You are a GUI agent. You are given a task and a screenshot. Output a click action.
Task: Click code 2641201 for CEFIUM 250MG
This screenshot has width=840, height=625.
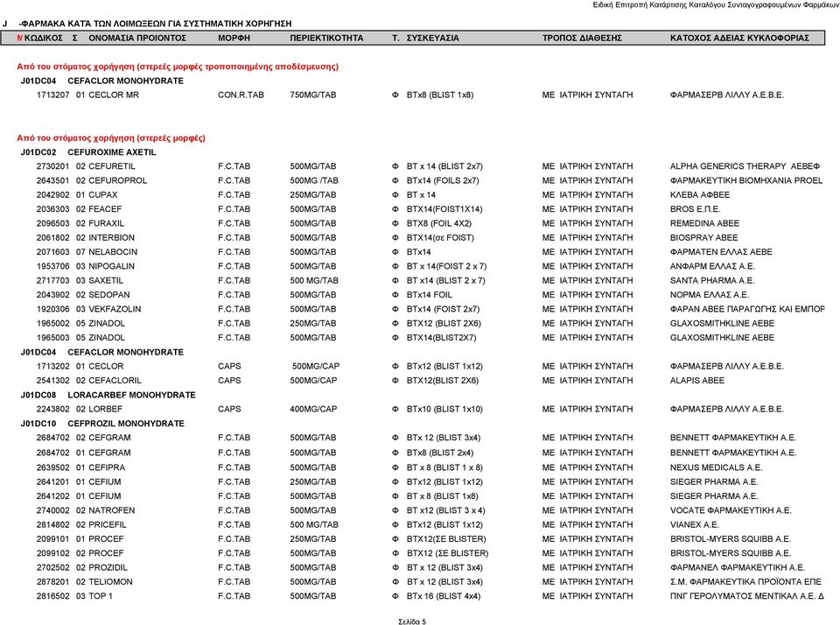point(52,482)
